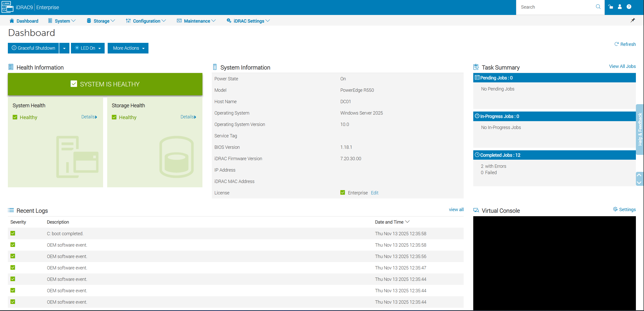
Task: Click the severity checkmark on 'C: boot completed' log
Action: [x=13, y=233]
